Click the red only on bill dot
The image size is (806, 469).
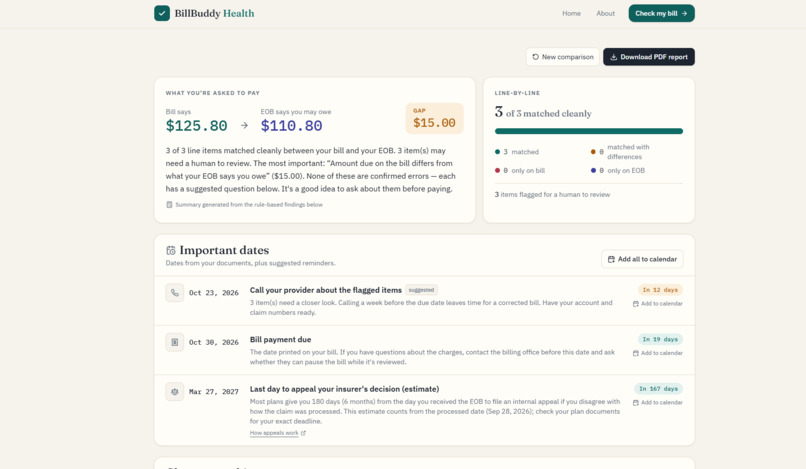pyautogui.click(x=497, y=170)
